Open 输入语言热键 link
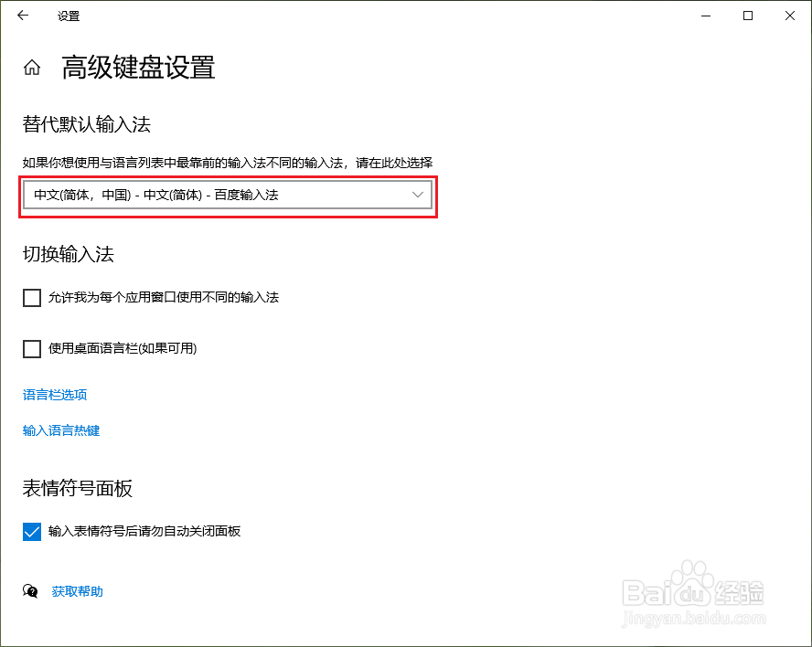The height and width of the screenshot is (647, 812). click(61, 430)
